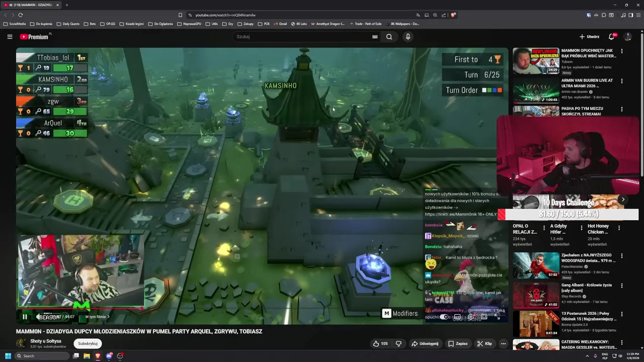Open Trade - Path of Exile bookmark

[365, 24]
